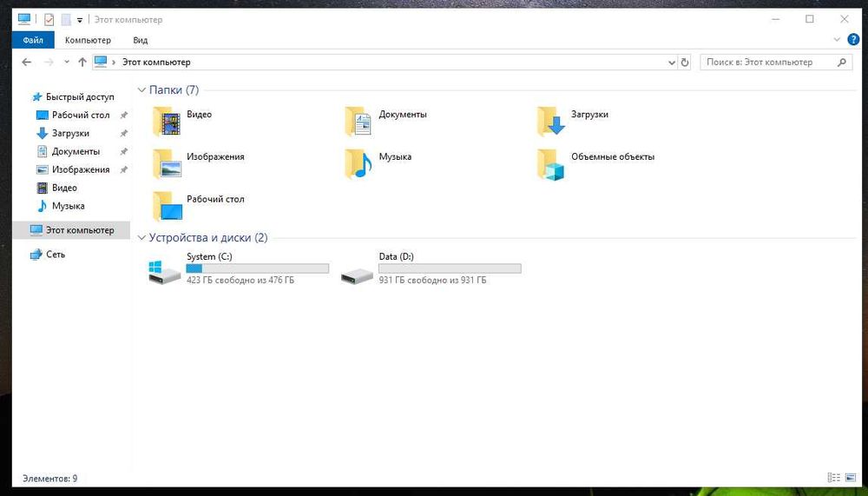868x496 pixels.
Task: Click the Properties quick access toolbar icon
Action: [x=49, y=19]
